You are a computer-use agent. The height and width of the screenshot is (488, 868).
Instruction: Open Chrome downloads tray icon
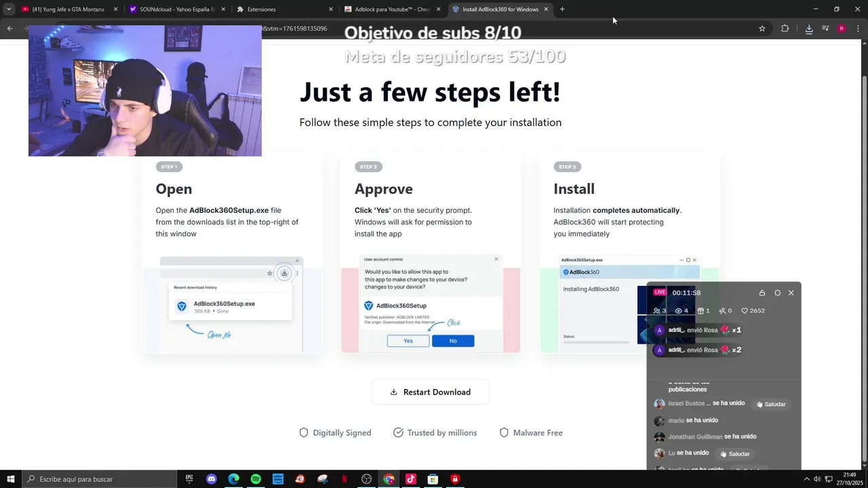coord(809,28)
